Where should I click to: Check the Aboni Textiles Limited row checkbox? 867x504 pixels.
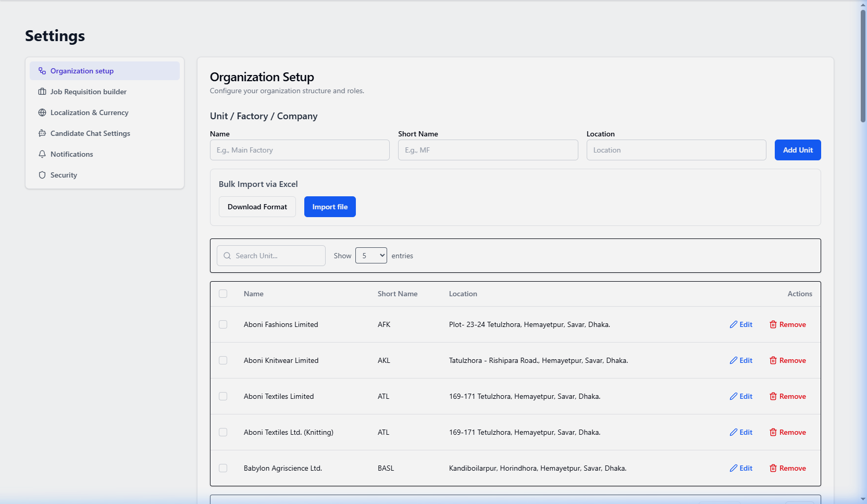223,396
